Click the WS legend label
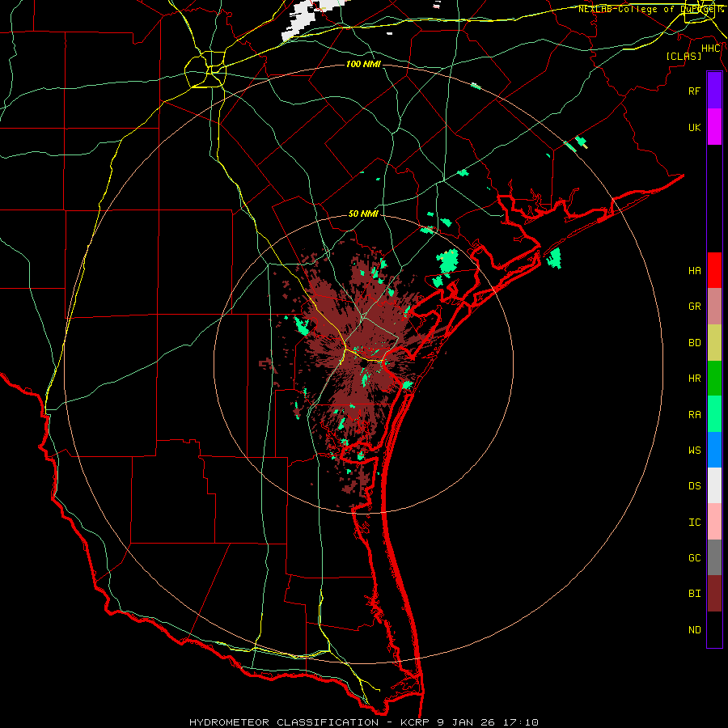Image resolution: width=728 pixels, height=728 pixels. point(695,450)
